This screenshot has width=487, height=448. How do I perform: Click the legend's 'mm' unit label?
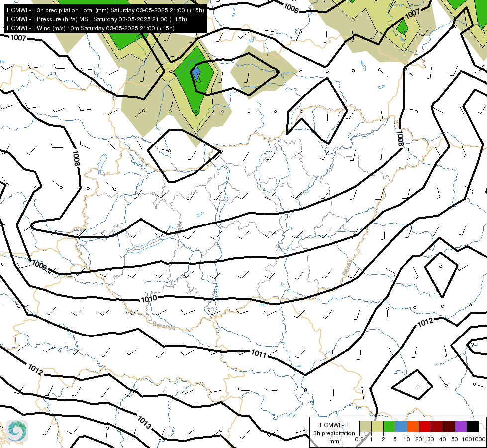point(334,441)
